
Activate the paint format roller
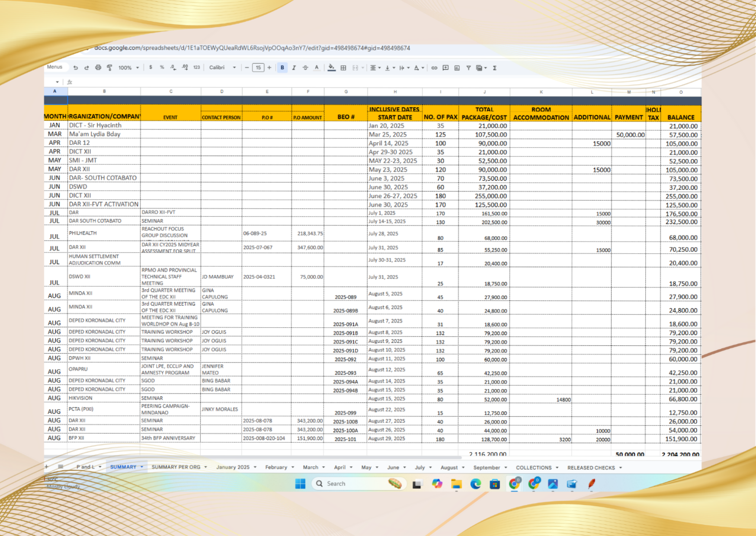point(109,68)
